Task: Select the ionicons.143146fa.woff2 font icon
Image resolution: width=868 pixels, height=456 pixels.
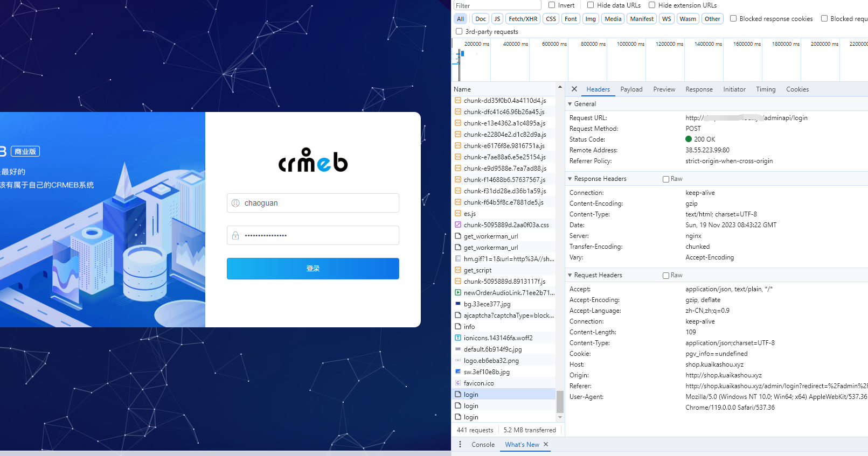Action: tap(458, 338)
